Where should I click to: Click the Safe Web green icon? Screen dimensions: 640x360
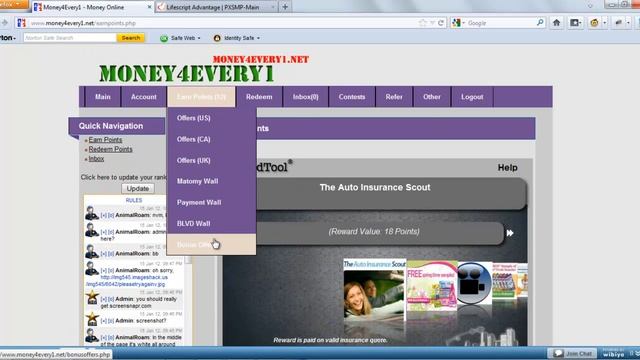pos(164,38)
